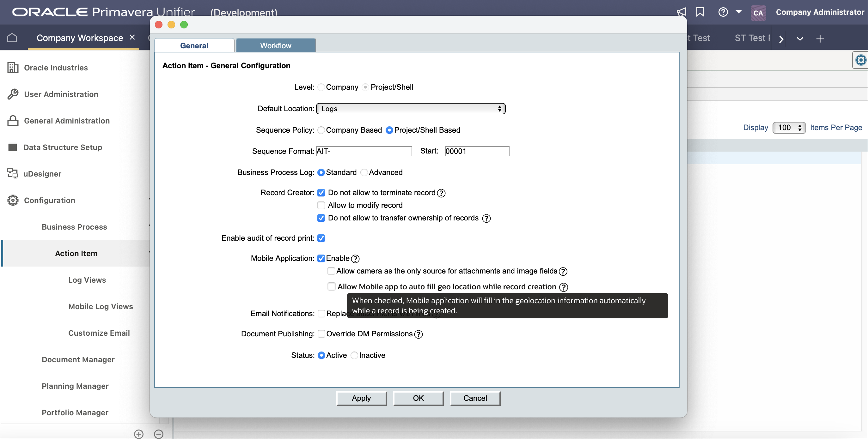Select Standard business process log
This screenshot has height=439, width=868.
[321, 173]
